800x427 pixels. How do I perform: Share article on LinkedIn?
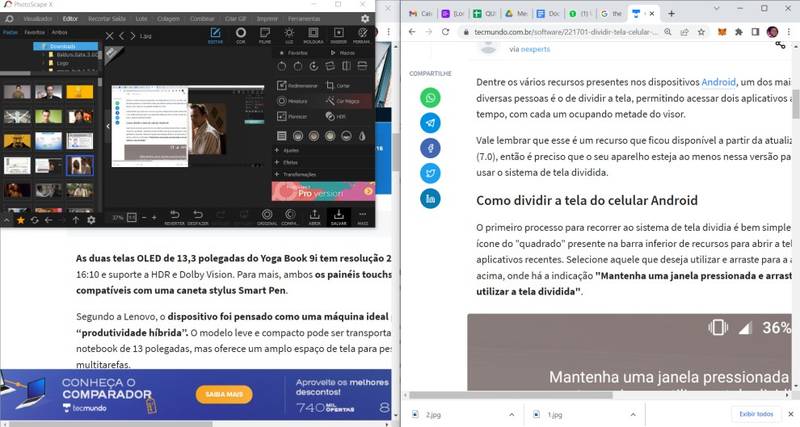(x=430, y=198)
